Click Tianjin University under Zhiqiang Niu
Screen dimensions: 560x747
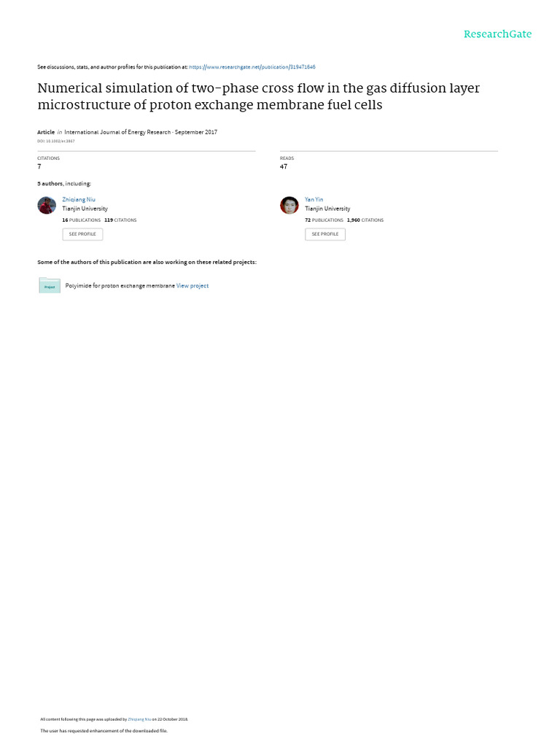[x=85, y=209]
